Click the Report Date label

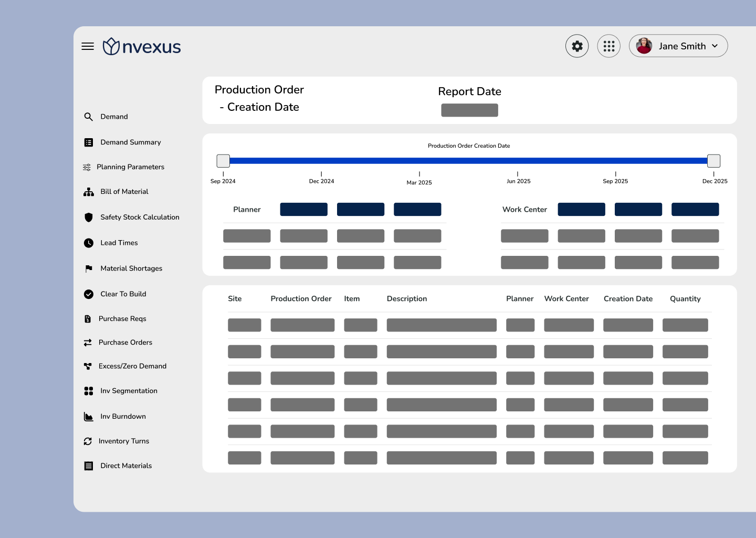469,91
